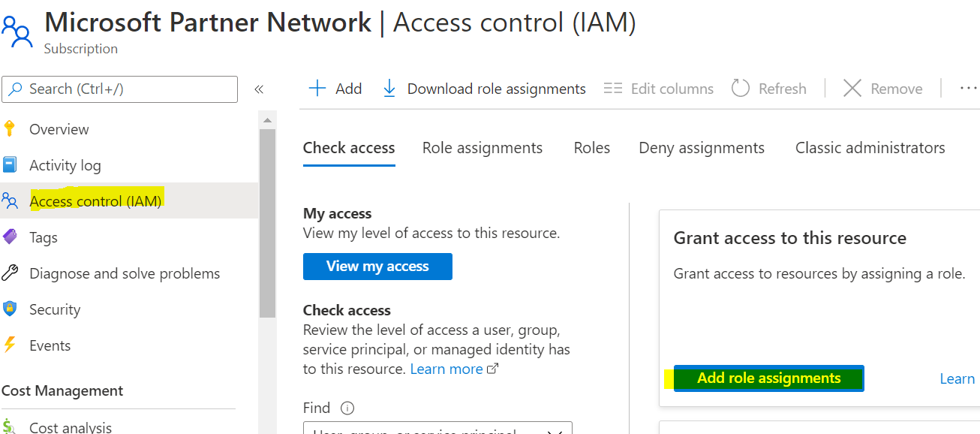The width and height of the screenshot is (980, 434).
Task: Open the Deny assignments tab
Action: 702,148
